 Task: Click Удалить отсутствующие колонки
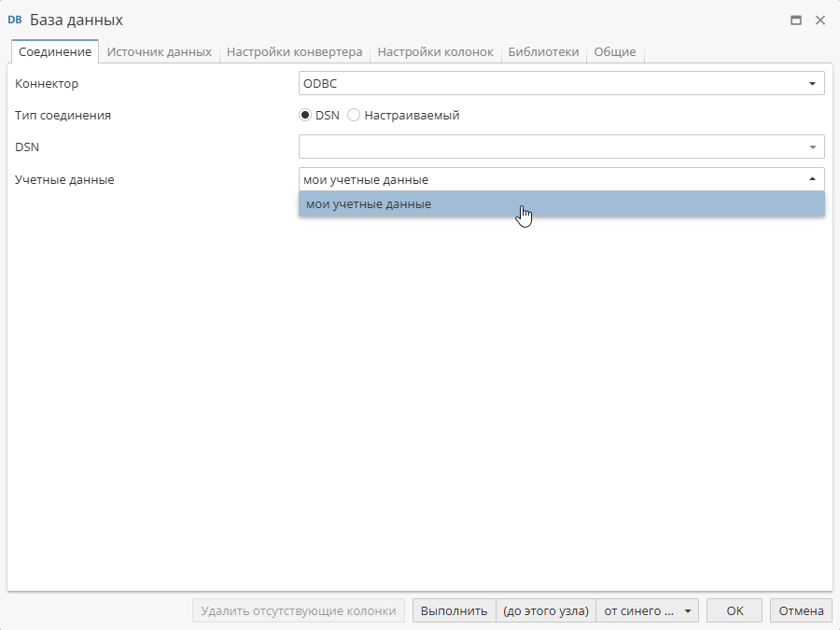tap(298, 610)
